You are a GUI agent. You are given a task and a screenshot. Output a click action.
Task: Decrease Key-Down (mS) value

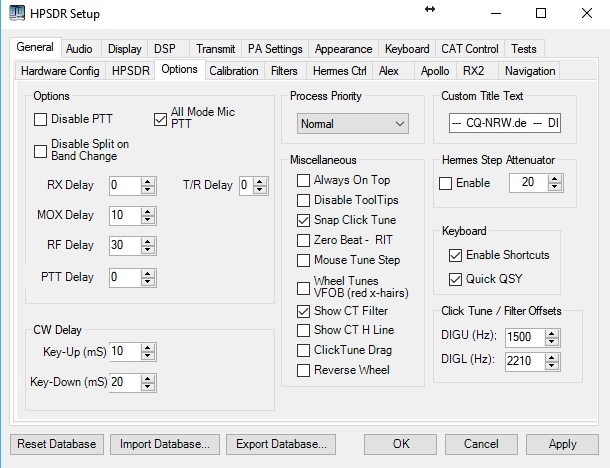(x=147, y=386)
